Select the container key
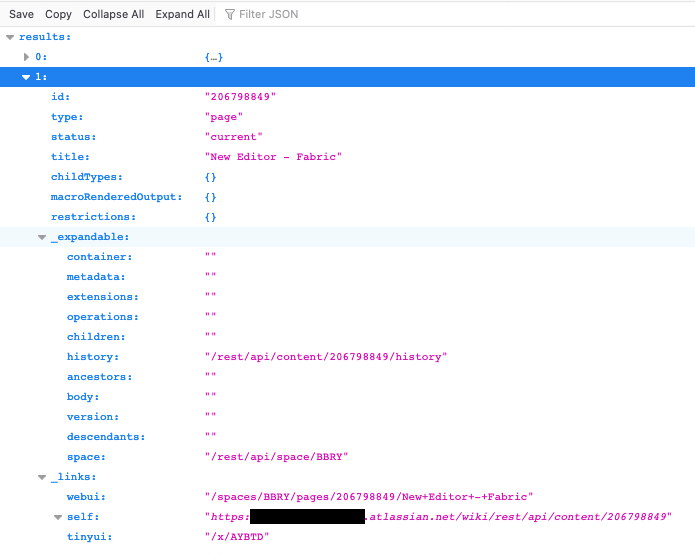This screenshot has width=695, height=553. 99,257
